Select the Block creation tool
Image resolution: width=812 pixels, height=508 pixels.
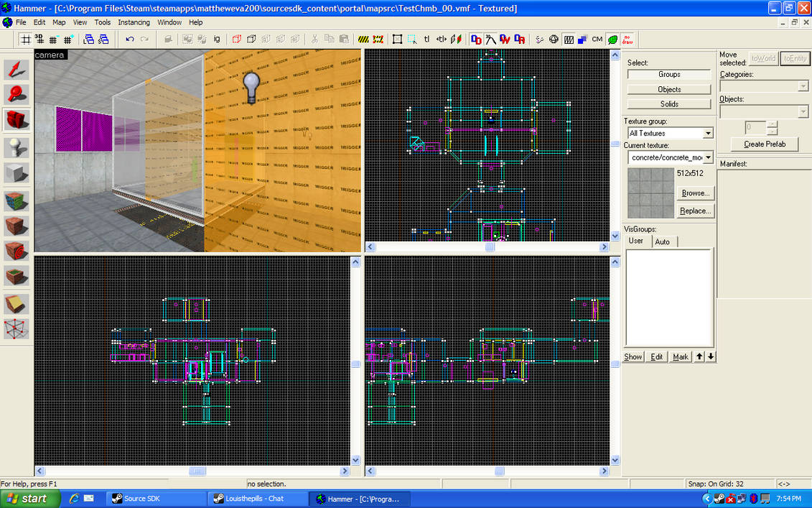click(17, 172)
